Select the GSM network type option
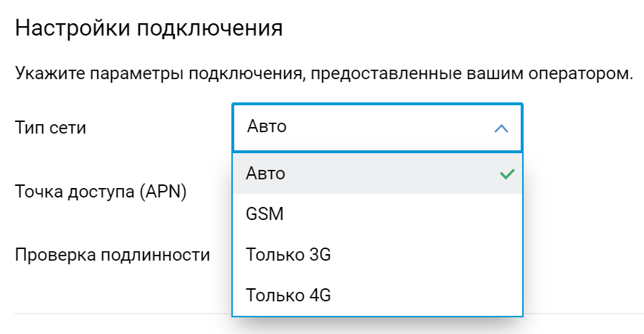The width and height of the screenshot is (644, 334). (264, 214)
